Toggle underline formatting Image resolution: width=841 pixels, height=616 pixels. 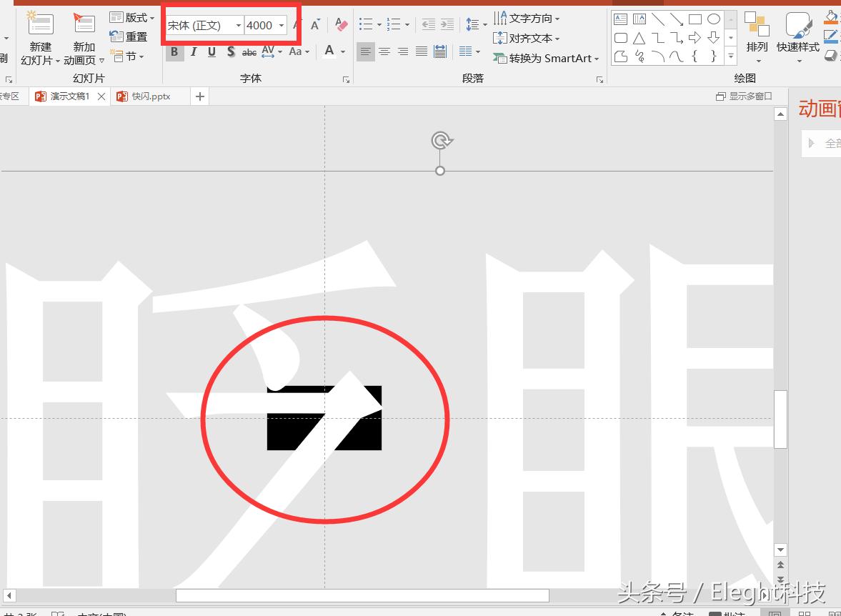pyautogui.click(x=212, y=51)
